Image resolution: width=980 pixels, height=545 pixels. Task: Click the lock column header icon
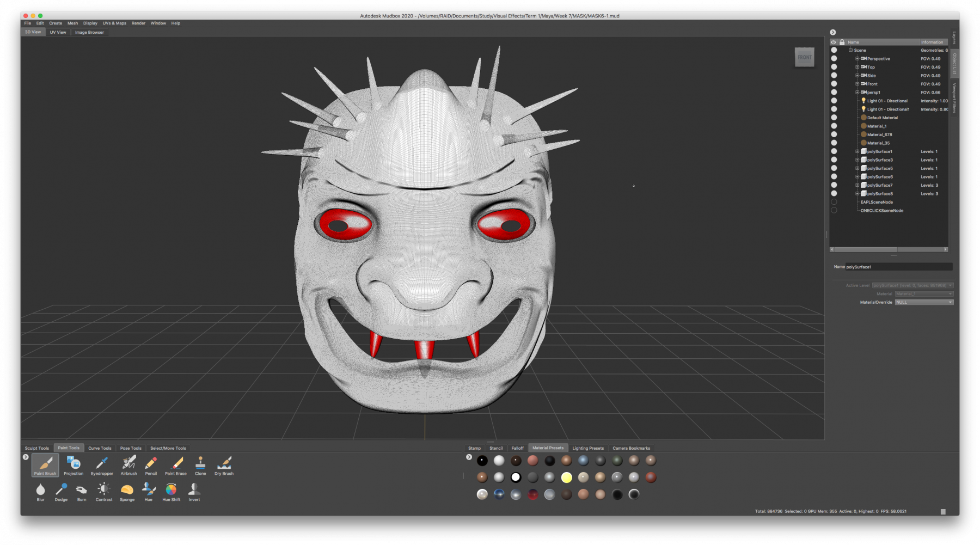coord(842,42)
